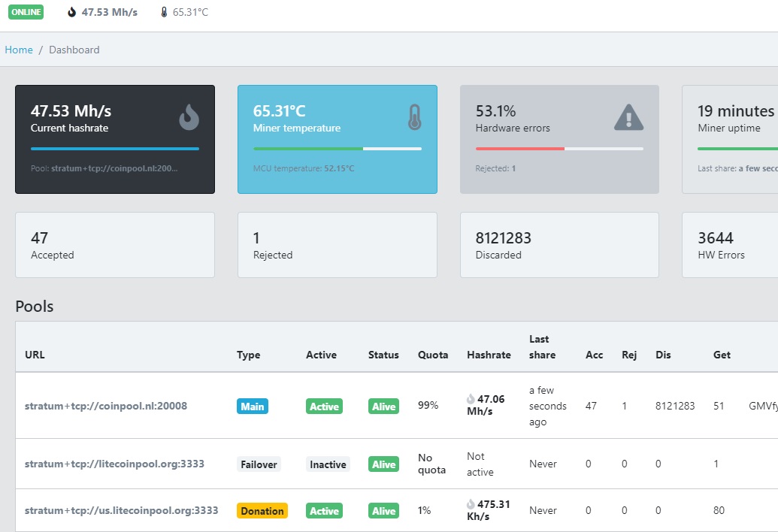The width and height of the screenshot is (778, 532).
Task: Click 'a few seconds ago' last share cell
Action: 548,406
